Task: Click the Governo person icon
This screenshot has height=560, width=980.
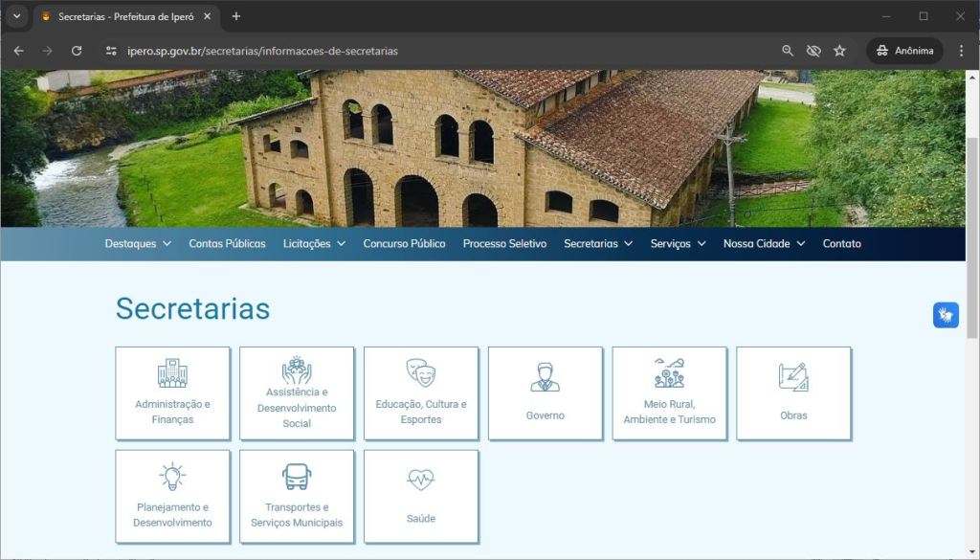Action: [546, 377]
